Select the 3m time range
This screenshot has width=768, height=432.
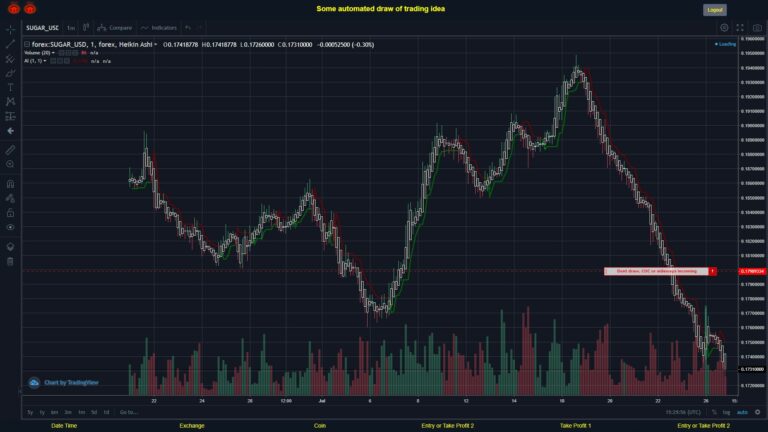point(68,412)
